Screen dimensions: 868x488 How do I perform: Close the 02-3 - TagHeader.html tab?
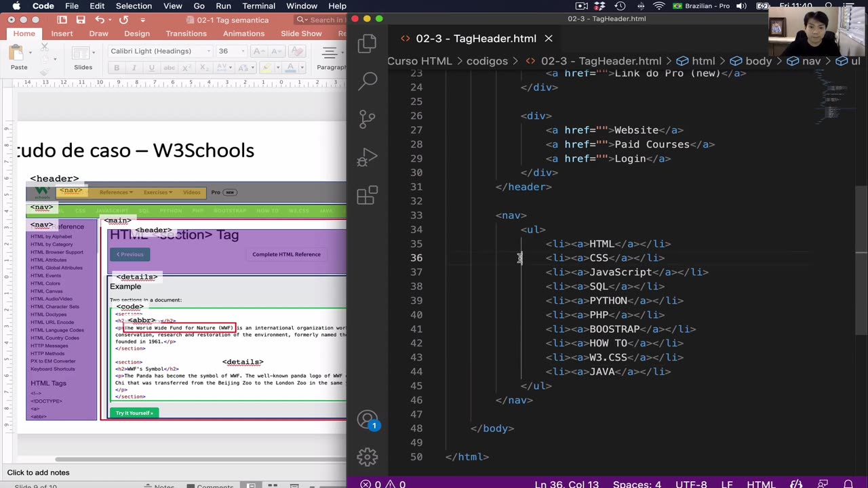point(549,39)
